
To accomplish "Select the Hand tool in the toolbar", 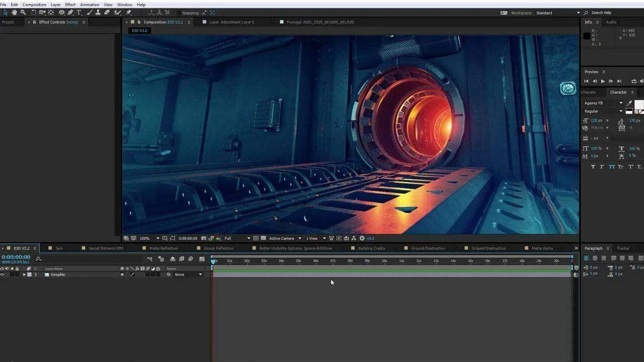I will (14, 13).
